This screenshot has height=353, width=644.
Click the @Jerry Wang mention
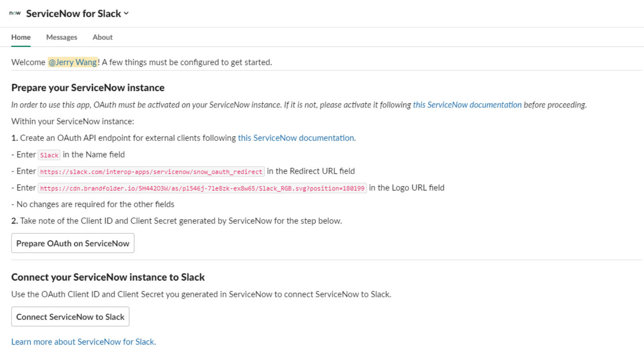tap(72, 62)
